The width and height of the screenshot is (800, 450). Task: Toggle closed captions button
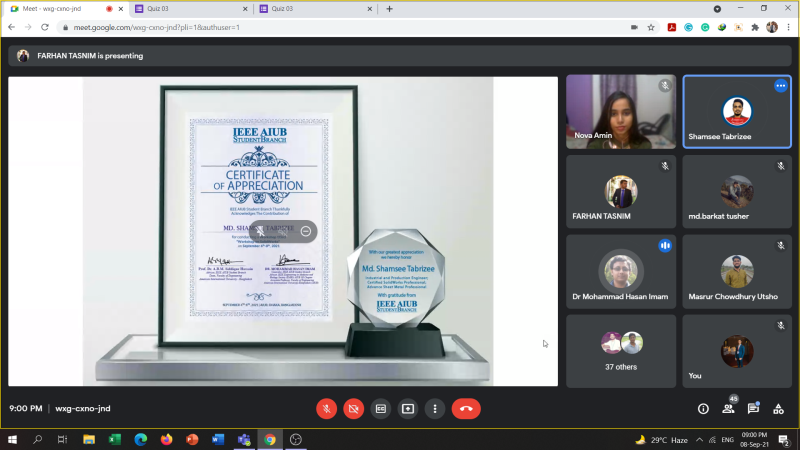[380, 408]
